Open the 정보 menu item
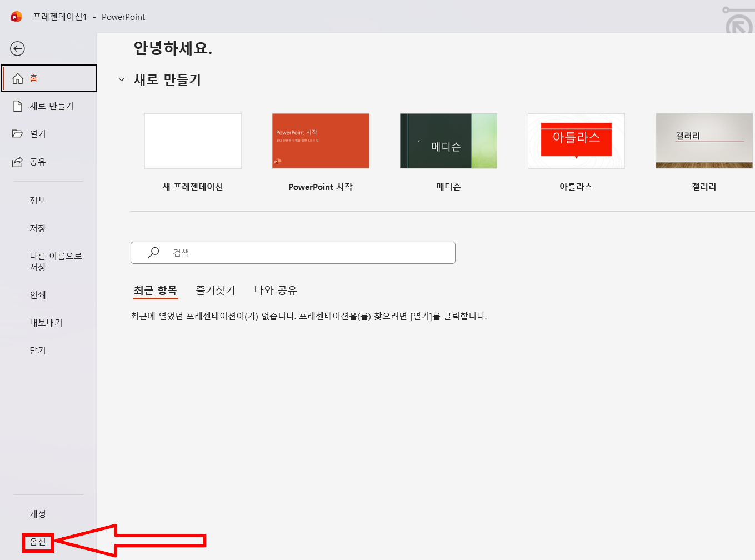This screenshot has height=560, width=755. [x=38, y=201]
